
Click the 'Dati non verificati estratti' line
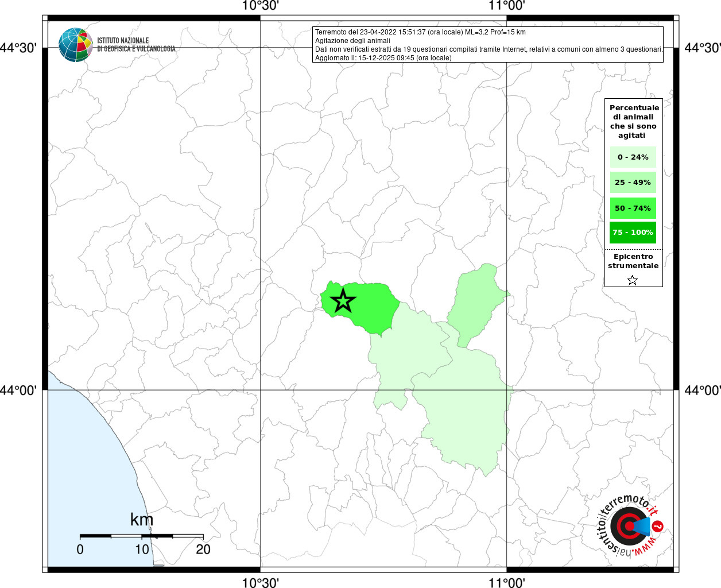click(489, 49)
